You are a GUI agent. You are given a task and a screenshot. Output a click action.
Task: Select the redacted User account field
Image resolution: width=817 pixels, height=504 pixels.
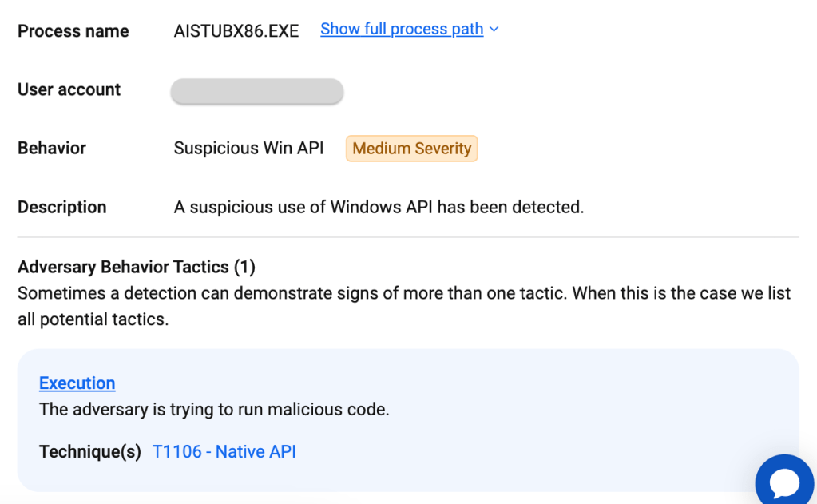(x=257, y=91)
